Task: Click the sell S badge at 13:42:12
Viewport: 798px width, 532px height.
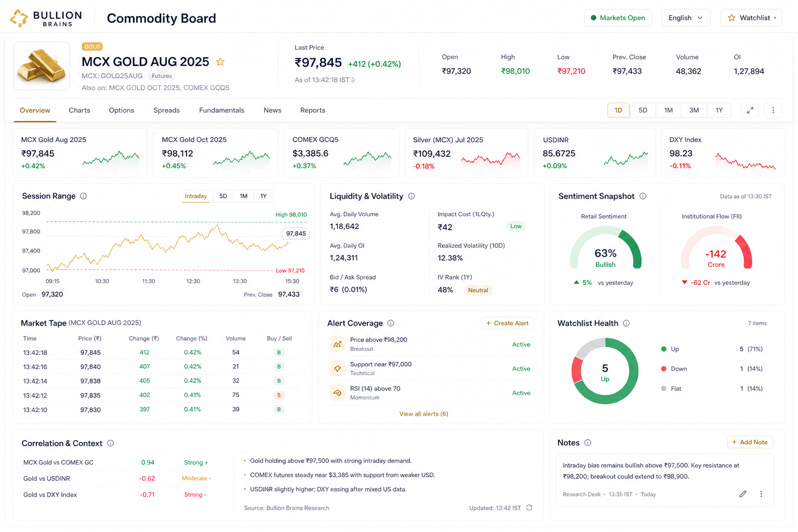Action: pyautogui.click(x=279, y=395)
